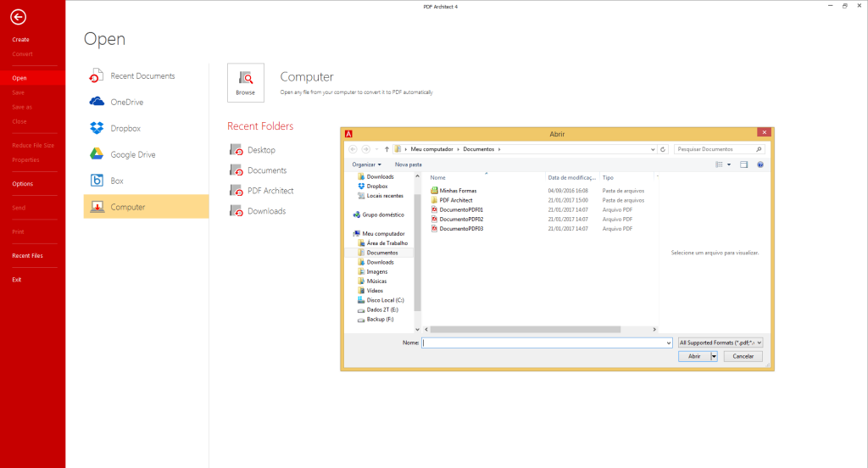868x468 pixels.
Task: Open the Documents recent folder icon
Action: click(236, 170)
